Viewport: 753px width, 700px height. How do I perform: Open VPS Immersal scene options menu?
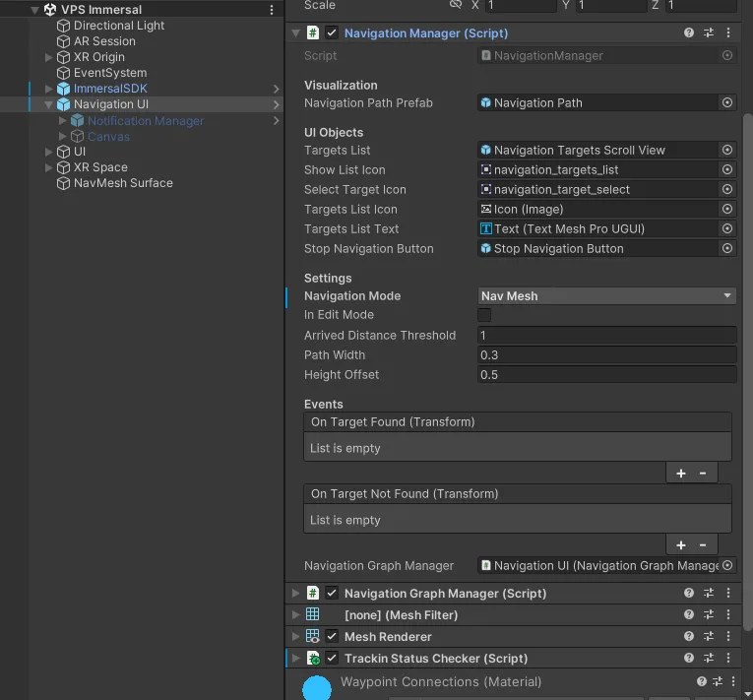click(273, 10)
